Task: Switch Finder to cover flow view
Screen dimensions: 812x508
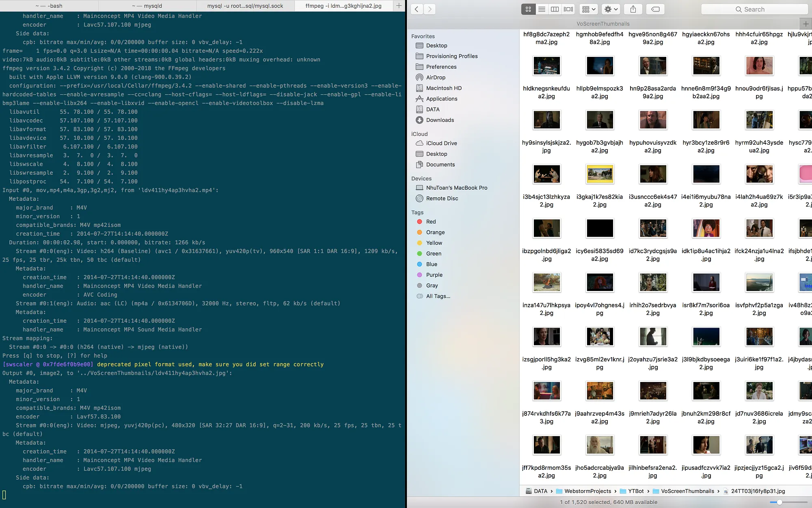Action: (568, 9)
